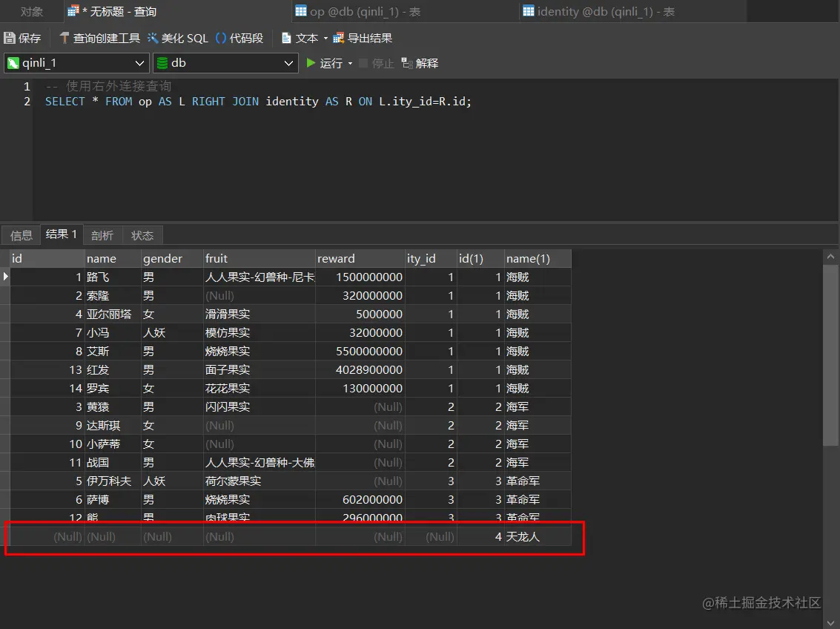The height and width of the screenshot is (629, 840).
Task: Select the name cell 萨博
Action: 113,499
